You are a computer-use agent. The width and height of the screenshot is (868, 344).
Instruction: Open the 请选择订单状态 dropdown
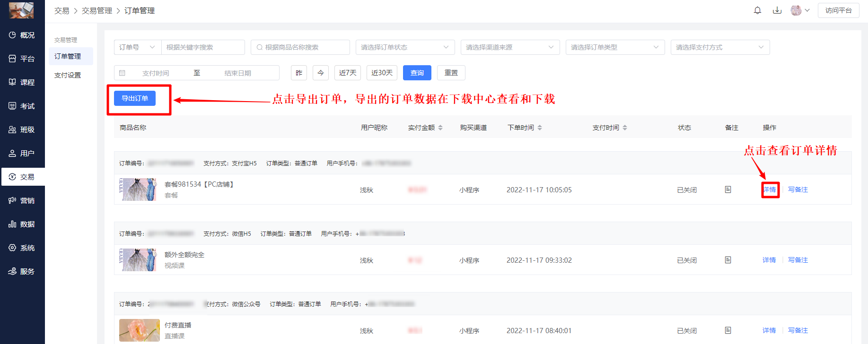coord(405,47)
